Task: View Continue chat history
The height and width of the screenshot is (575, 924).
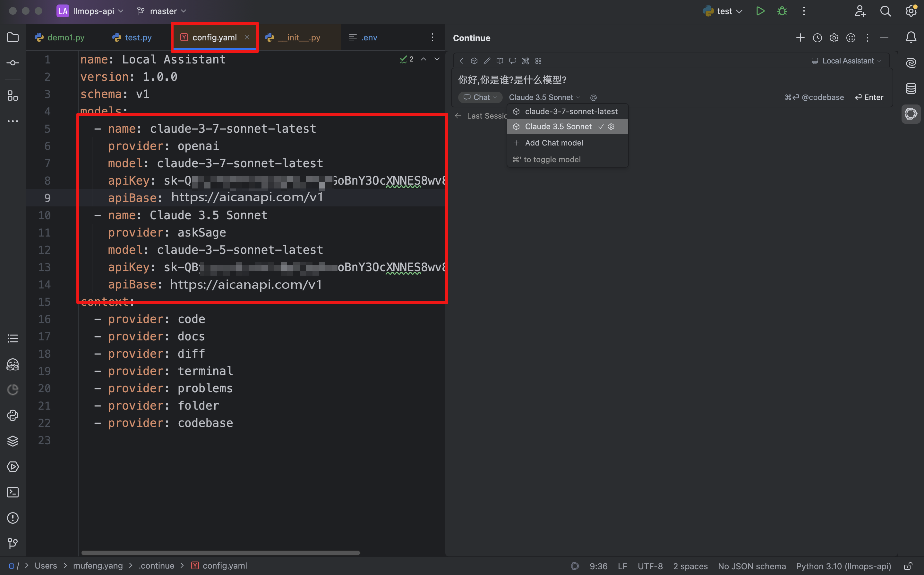Action: [x=817, y=37]
